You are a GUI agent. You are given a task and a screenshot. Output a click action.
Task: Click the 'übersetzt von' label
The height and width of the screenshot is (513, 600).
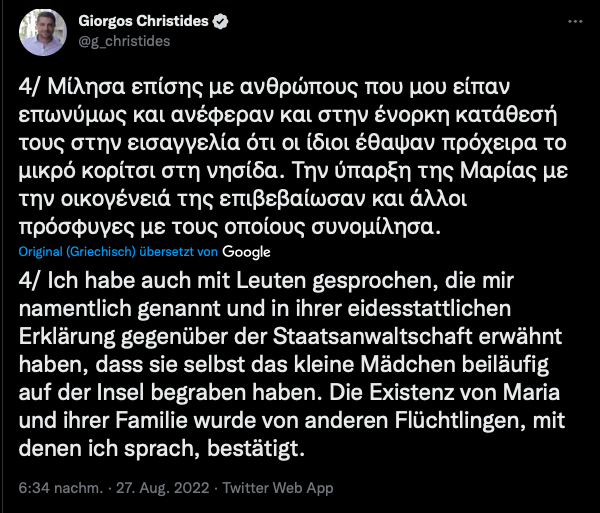click(178, 252)
